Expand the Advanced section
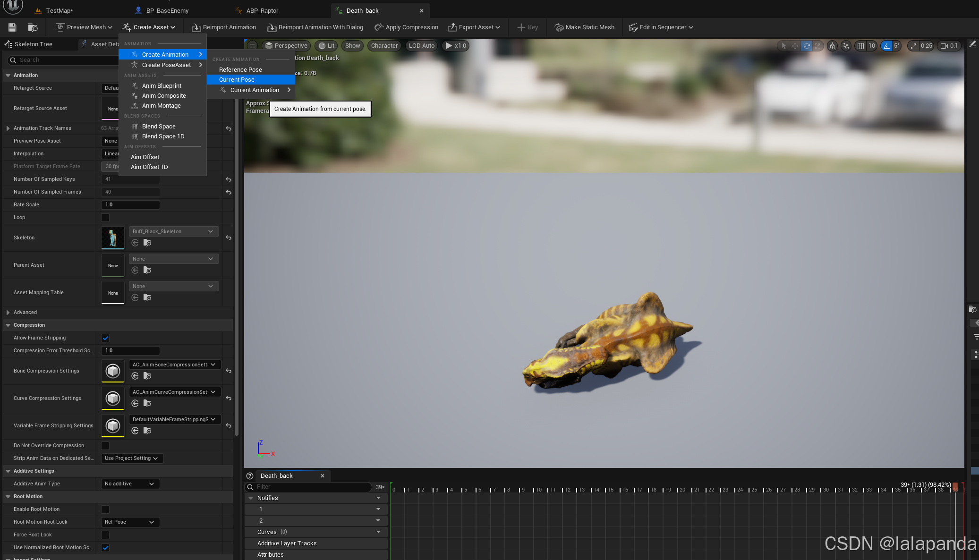The height and width of the screenshot is (560, 979). (8, 313)
